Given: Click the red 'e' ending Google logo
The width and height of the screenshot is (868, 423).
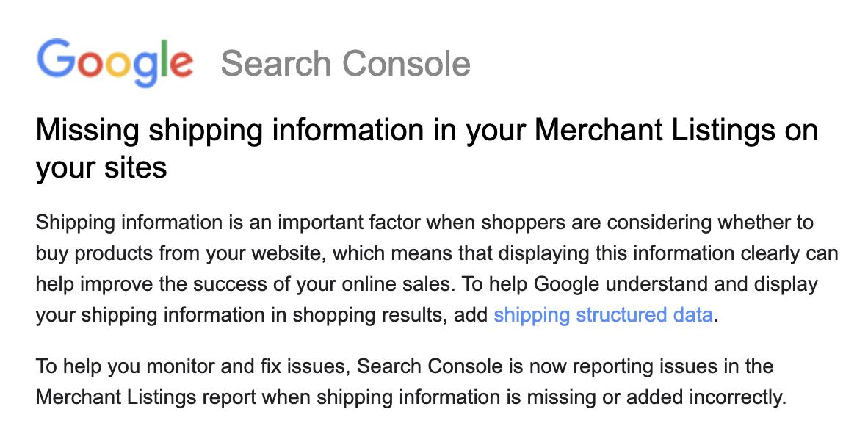Looking at the screenshot, I should tap(181, 64).
